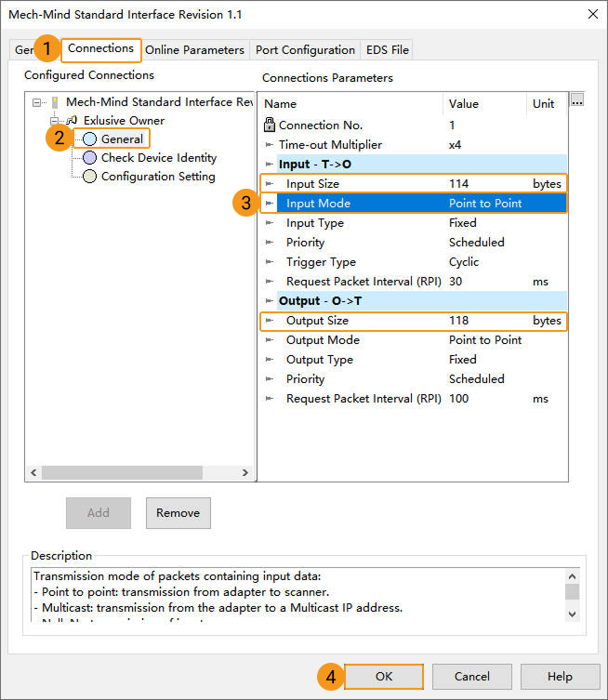Select the Input Mode Point to Point value
608x700 pixels.
[x=485, y=204]
